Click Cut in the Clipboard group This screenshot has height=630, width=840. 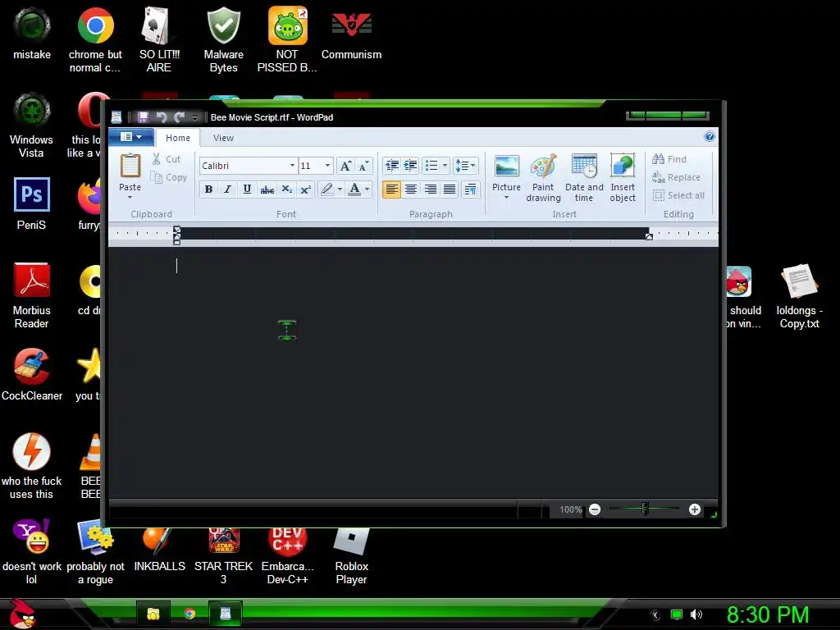point(166,159)
